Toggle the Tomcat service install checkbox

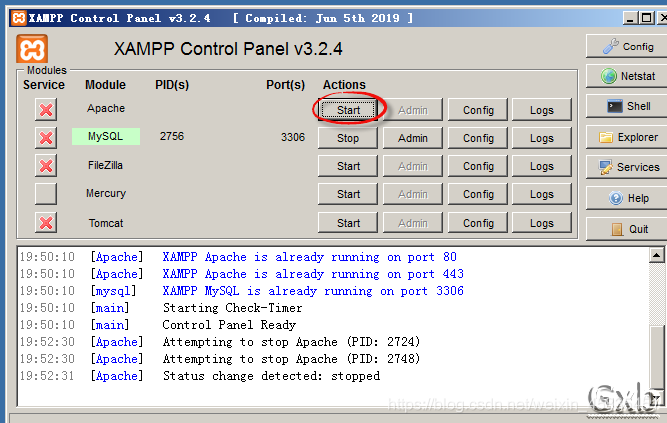coord(46,223)
